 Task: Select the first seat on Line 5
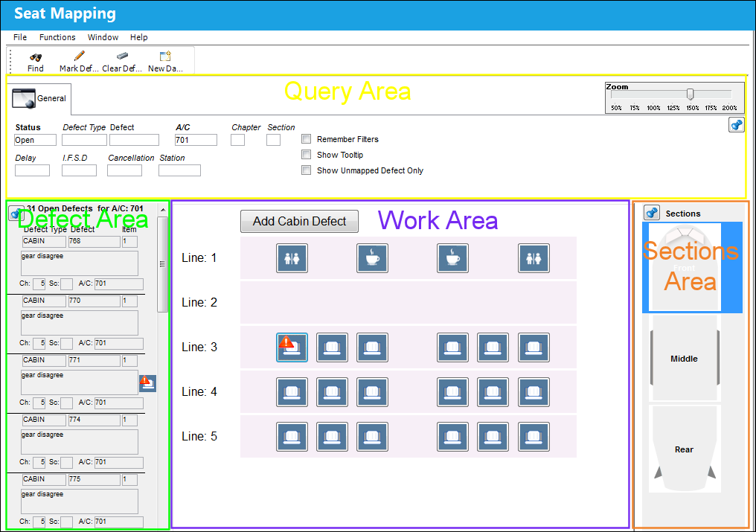(292, 437)
